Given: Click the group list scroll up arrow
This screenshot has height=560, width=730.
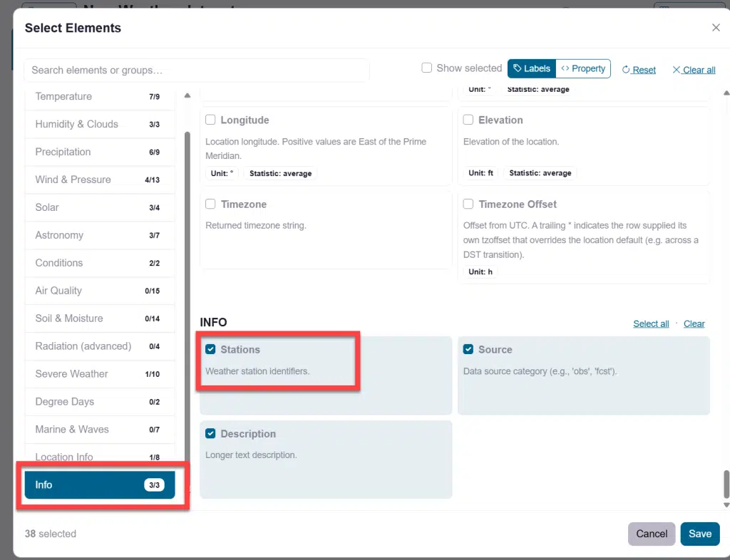Looking at the screenshot, I should (187, 95).
